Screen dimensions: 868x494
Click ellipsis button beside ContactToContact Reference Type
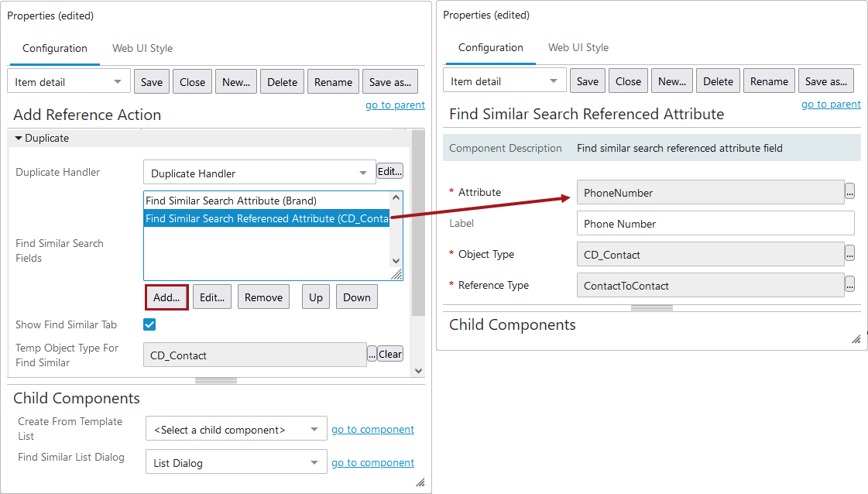click(x=849, y=284)
